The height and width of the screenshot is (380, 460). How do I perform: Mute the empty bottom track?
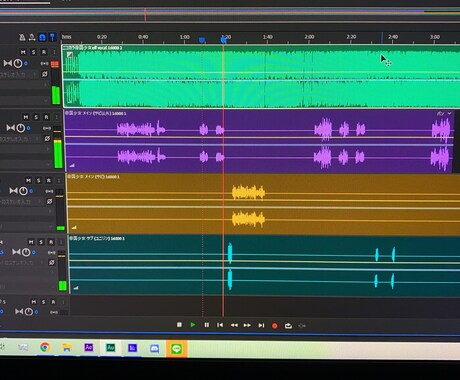point(34,302)
